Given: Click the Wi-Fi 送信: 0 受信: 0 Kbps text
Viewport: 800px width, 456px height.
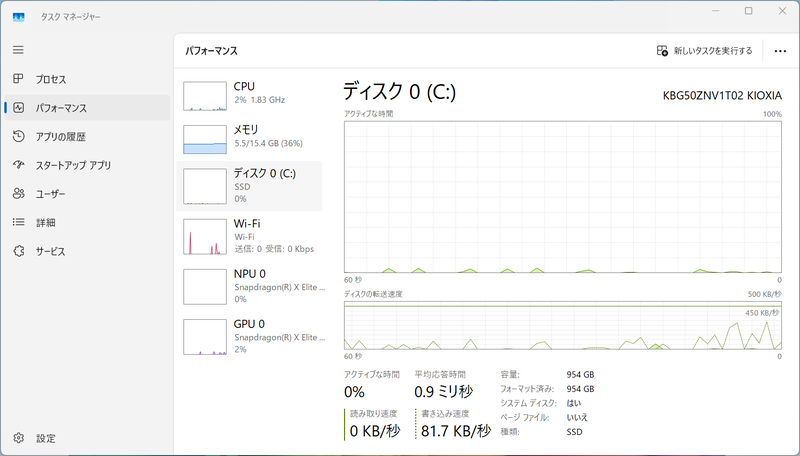Looking at the screenshot, I should click(x=274, y=249).
